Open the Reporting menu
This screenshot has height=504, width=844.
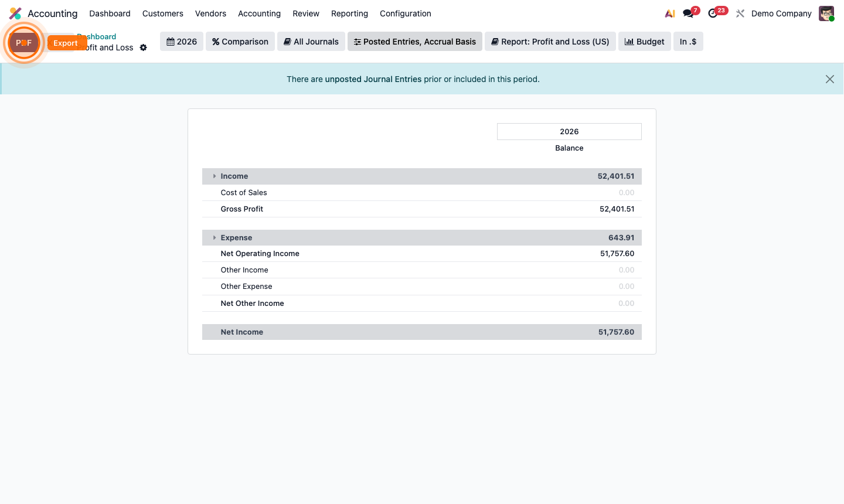click(x=349, y=13)
